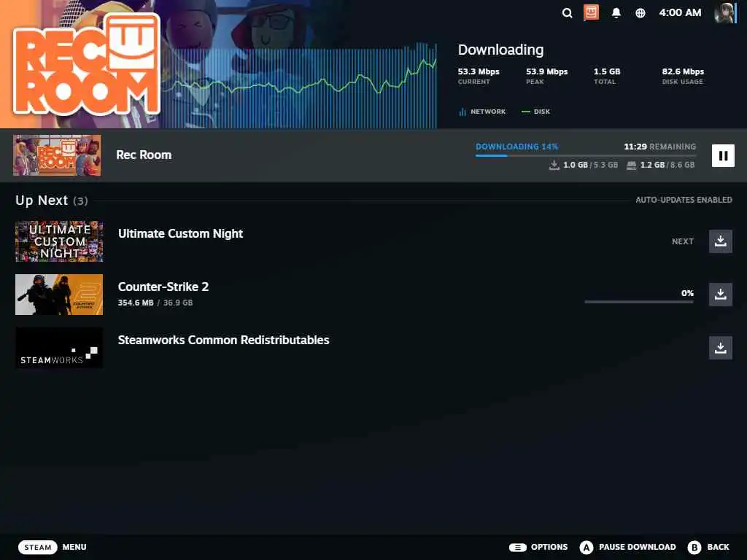
Task: Click the DOWNLOADING 14% label
Action: 517,147
